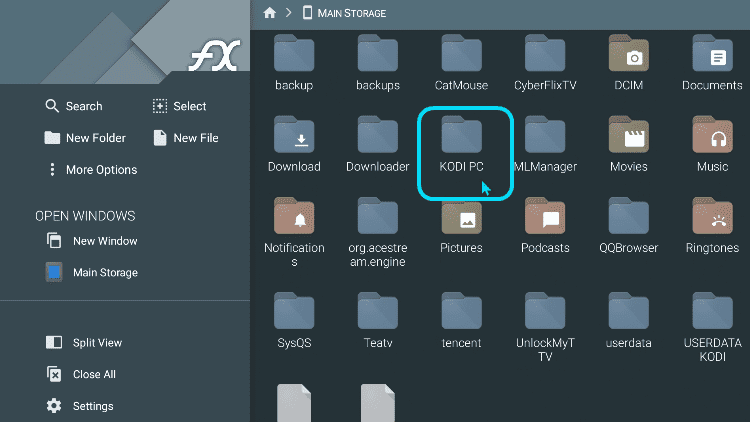Screen dimensions: 750x422
Task: Open the tencent folder
Action: point(461,321)
